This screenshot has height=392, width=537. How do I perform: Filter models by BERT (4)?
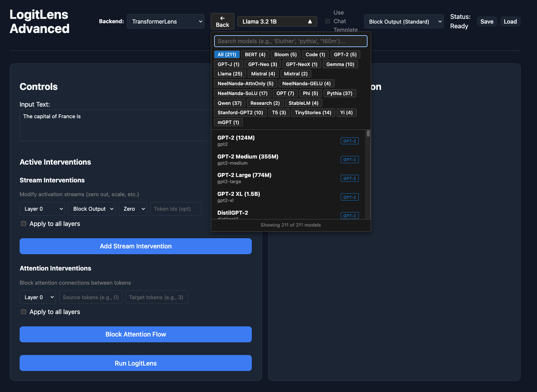pos(255,54)
